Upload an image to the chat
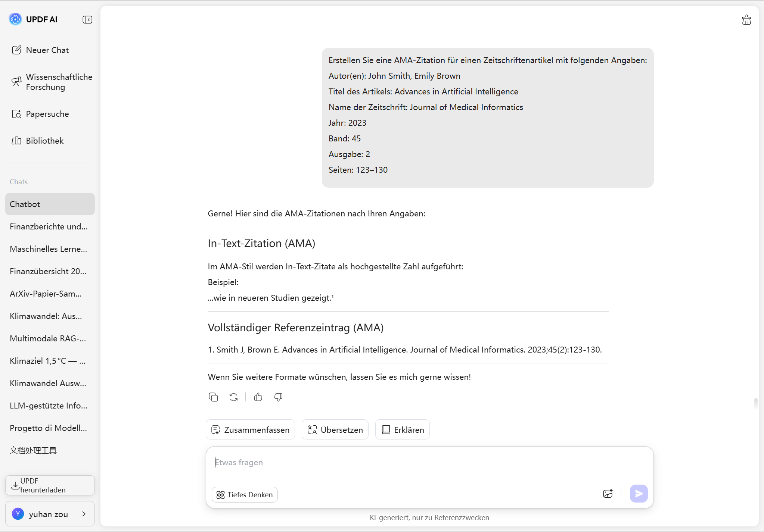 [x=608, y=494]
